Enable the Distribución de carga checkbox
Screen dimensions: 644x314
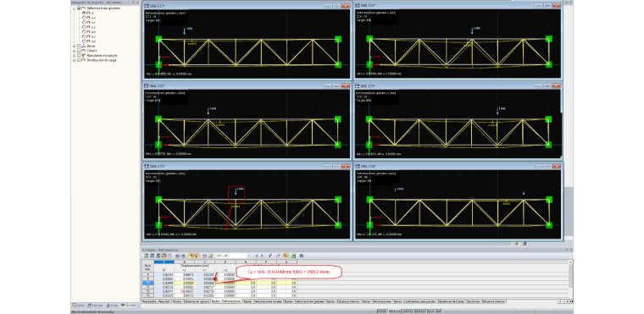pos(79,60)
